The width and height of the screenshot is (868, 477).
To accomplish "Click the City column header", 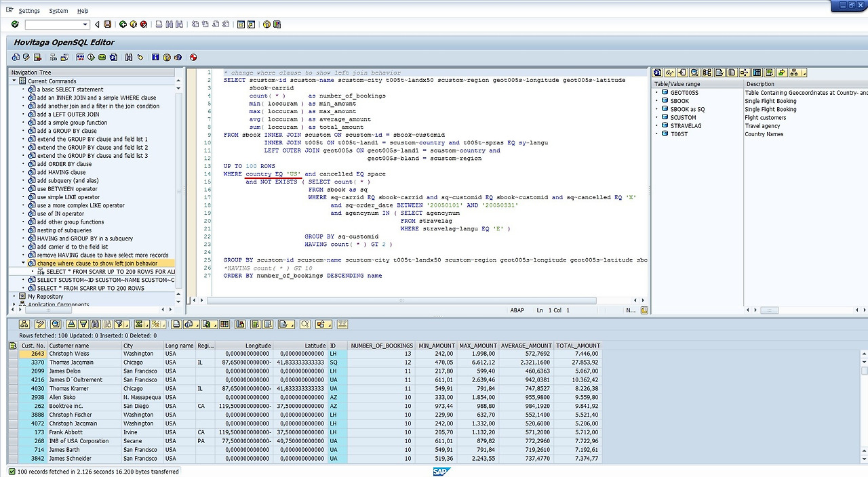I will pyautogui.click(x=142, y=346).
